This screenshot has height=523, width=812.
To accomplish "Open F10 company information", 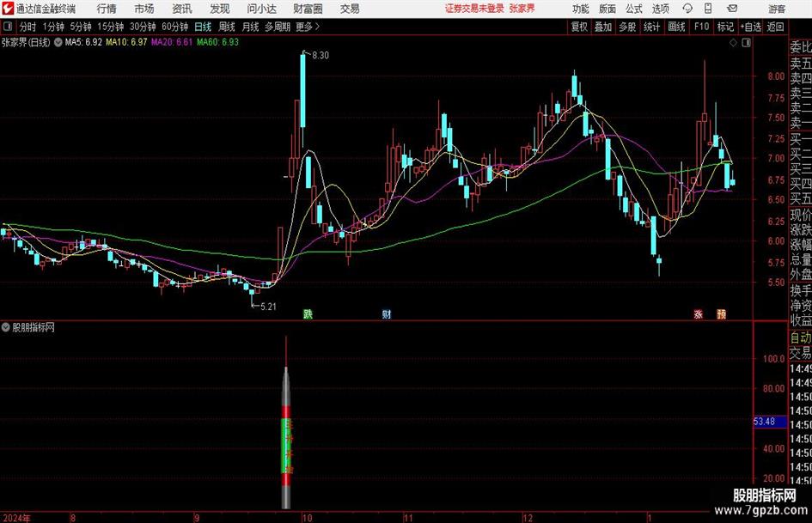I will (x=701, y=27).
